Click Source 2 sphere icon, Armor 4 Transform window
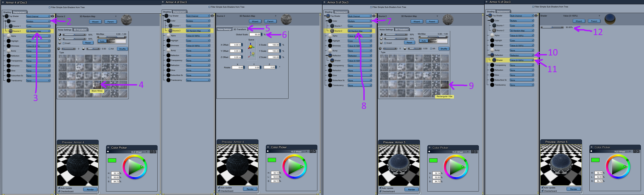 pos(171,31)
